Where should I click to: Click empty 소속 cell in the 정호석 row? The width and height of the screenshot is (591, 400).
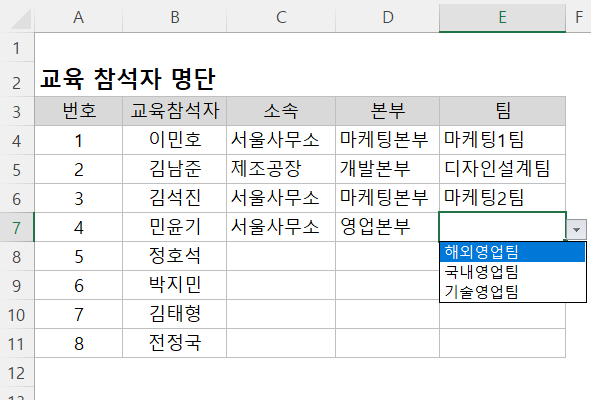click(281, 256)
